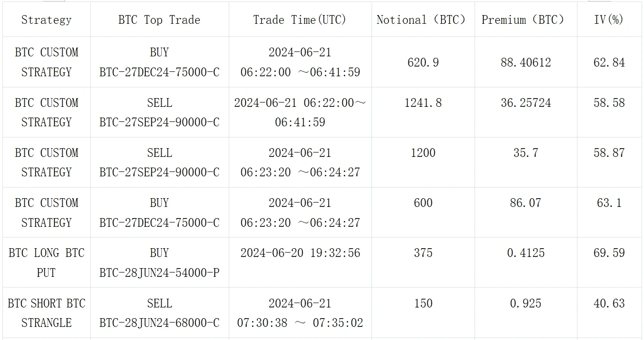Screen dimensions: 644x340
Task: Select the Notional (BTC) column header
Action: (421, 20)
